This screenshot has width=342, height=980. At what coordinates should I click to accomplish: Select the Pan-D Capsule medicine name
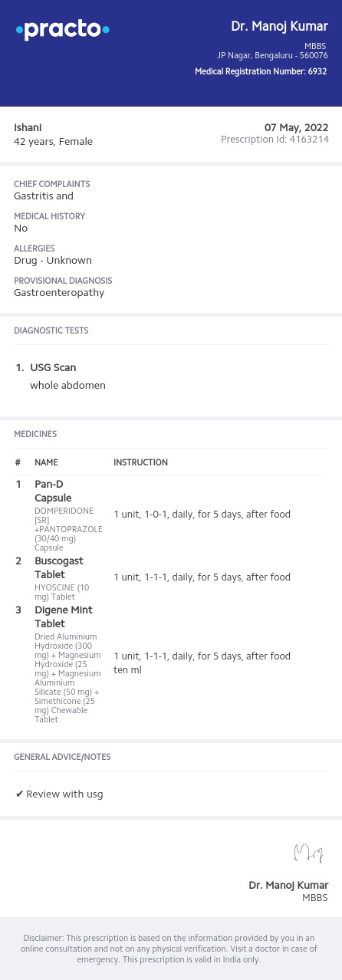click(x=54, y=491)
